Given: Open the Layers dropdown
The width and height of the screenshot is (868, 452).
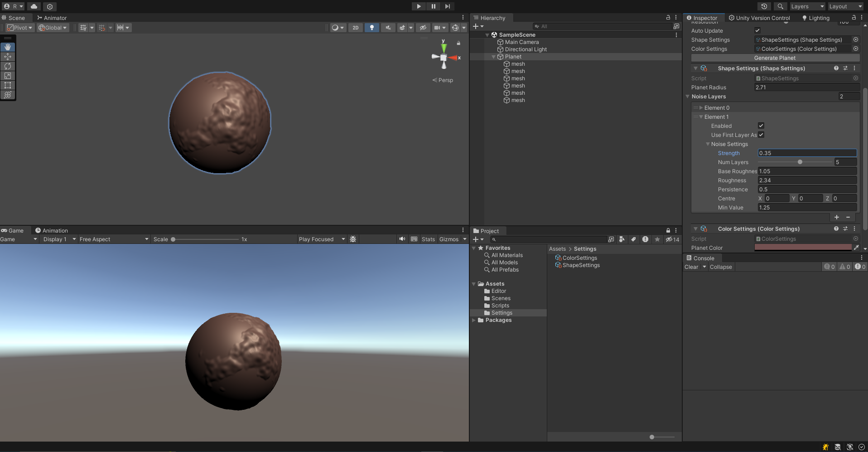Looking at the screenshot, I should [x=807, y=6].
